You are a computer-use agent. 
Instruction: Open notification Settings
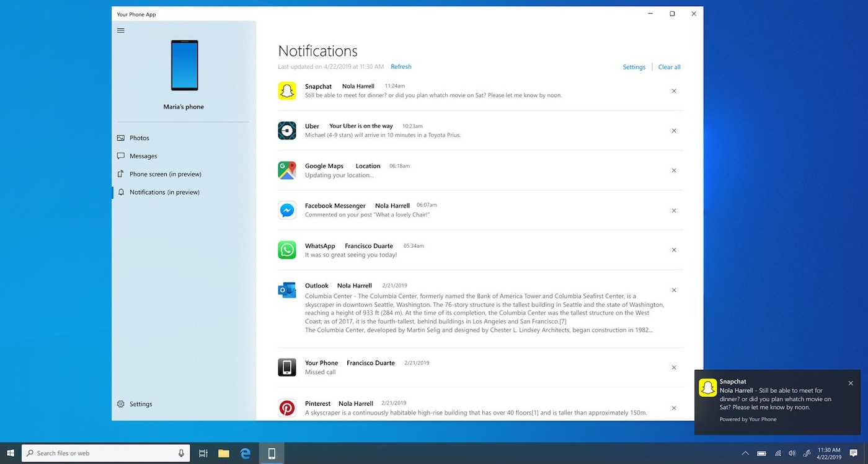[634, 66]
